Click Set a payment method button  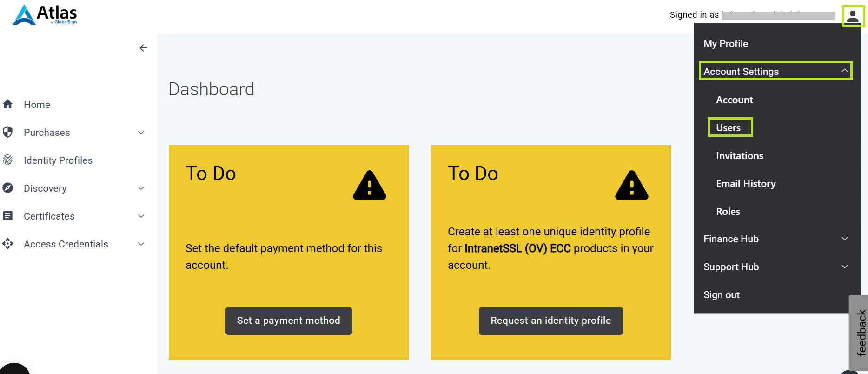[x=288, y=321]
